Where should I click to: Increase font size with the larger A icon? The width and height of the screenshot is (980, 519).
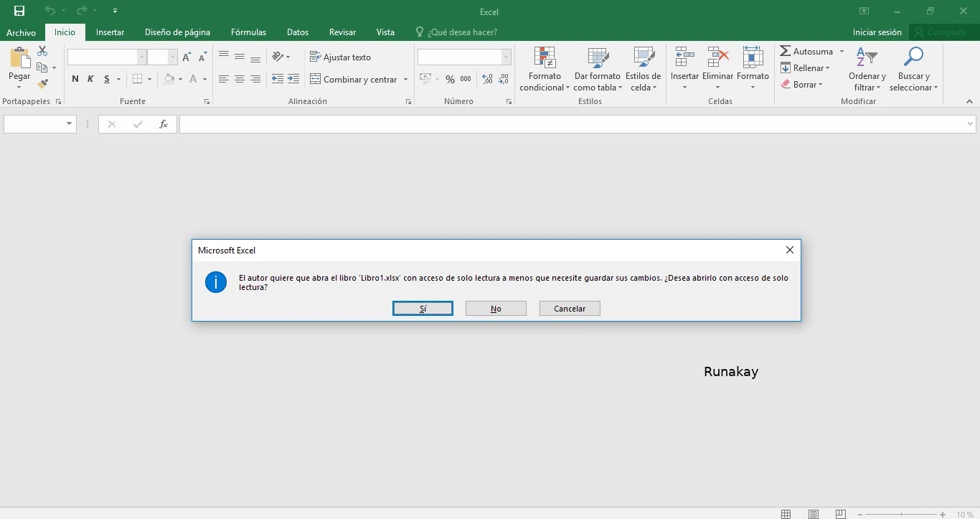(187, 57)
